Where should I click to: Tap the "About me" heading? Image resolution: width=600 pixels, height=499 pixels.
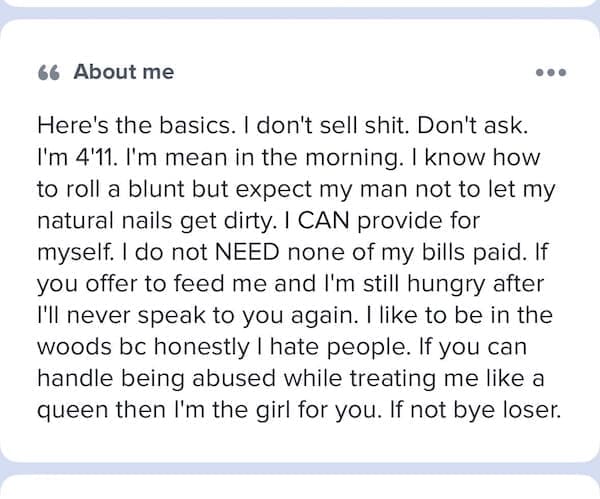(x=124, y=72)
